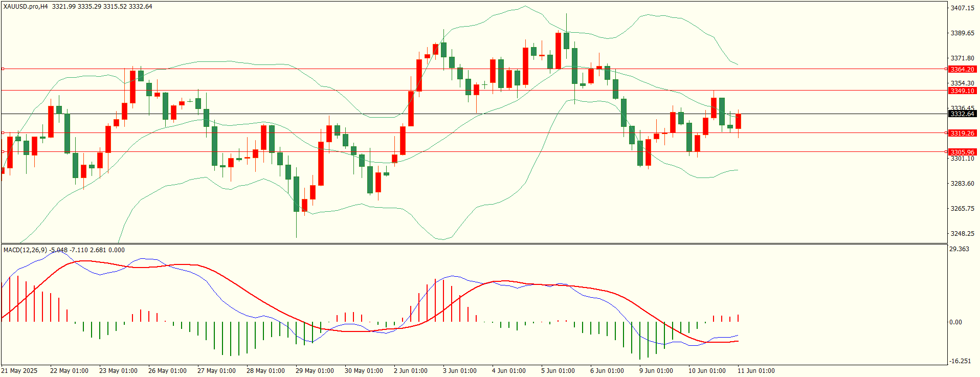Click the 23 May 01:00 time label

(118, 371)
